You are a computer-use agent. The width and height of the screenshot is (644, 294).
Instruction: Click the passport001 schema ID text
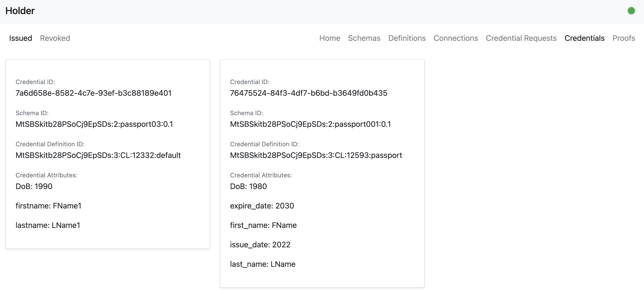pos(310,124)
